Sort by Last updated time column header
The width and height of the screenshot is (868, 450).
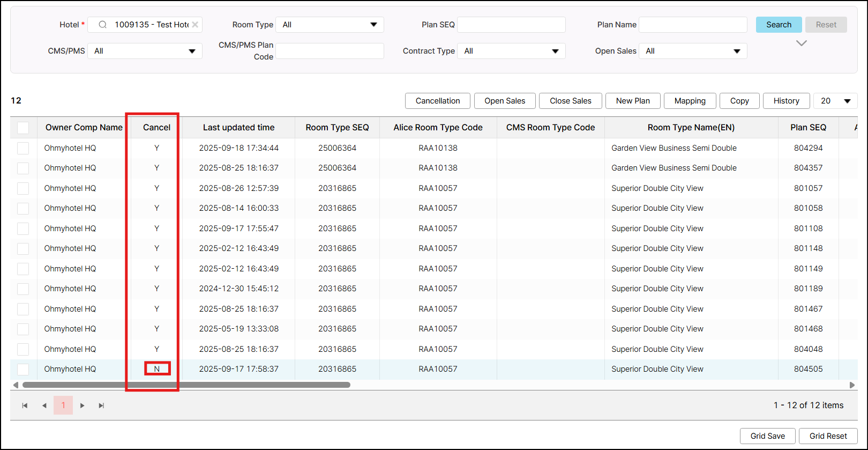click(x=238, y=128)
